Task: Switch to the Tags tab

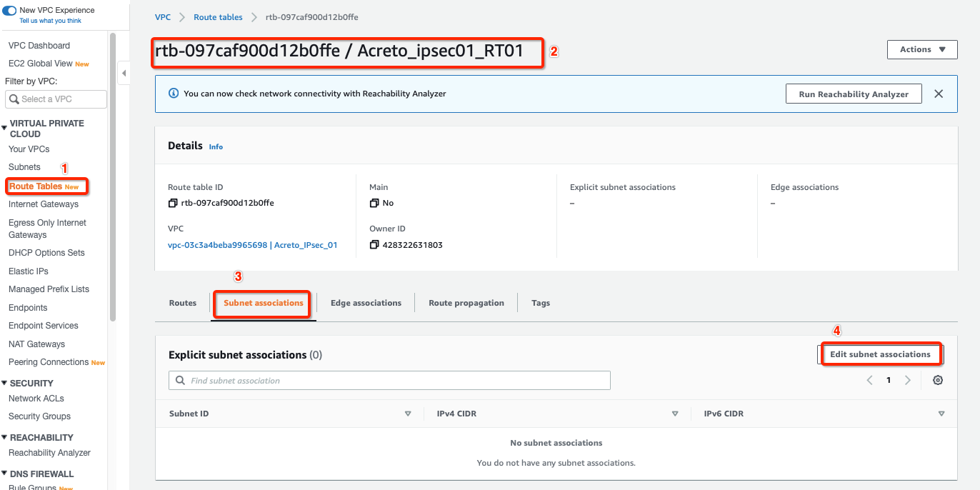Action: pyautogui.click(x=541, y=303)
